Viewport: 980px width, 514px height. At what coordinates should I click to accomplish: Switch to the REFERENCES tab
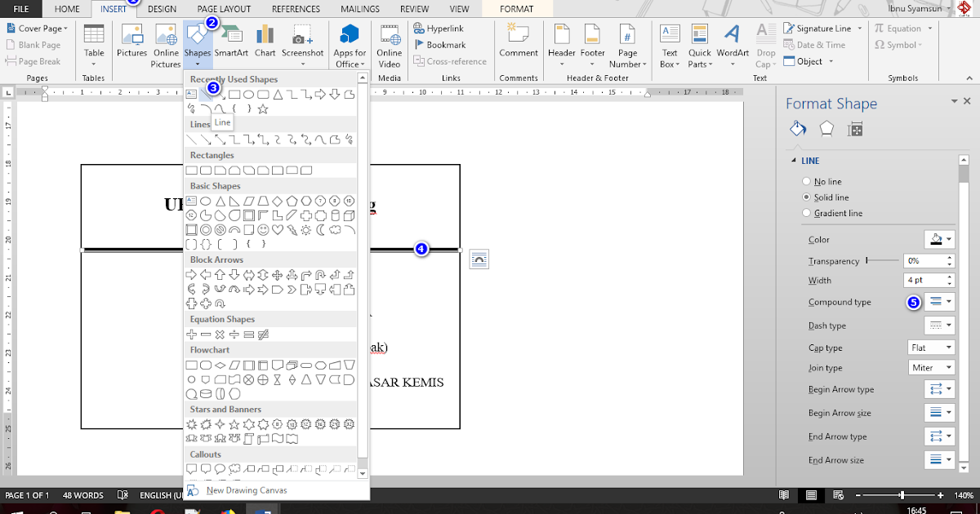[296, 9]
